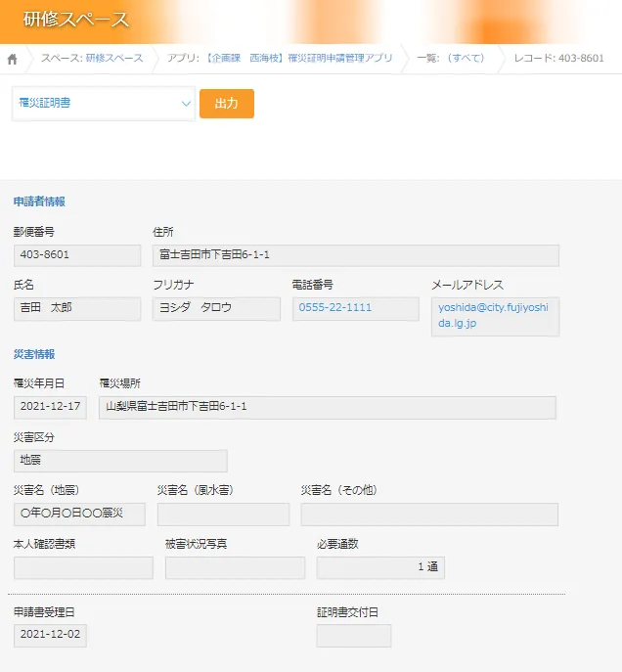Open the 罹災証明書 template dropdown
Screen dimensions: 622x672
[104, 104]
